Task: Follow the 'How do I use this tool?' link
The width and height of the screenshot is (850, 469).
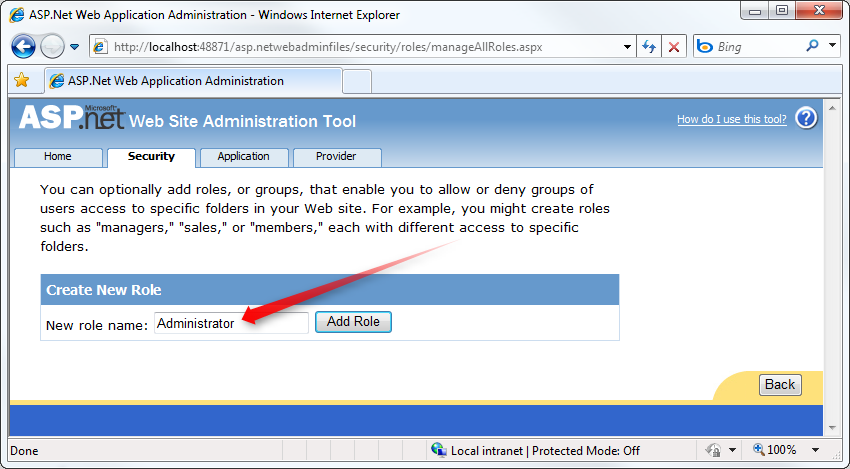Action: 731,120
